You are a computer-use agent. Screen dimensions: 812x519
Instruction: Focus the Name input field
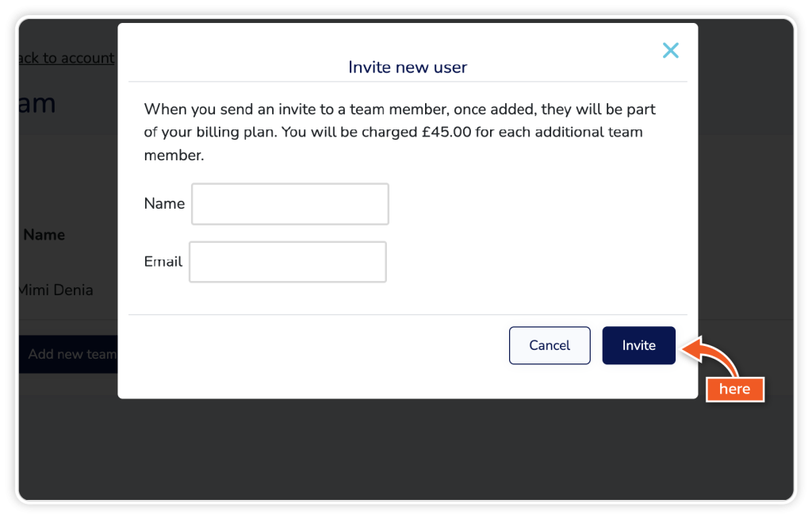tap(290, 204)
